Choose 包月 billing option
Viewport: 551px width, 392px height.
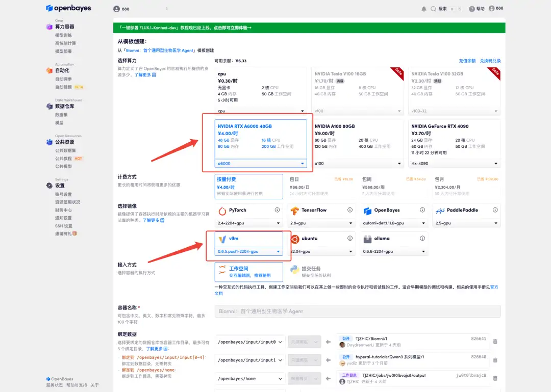pos(466,187)
